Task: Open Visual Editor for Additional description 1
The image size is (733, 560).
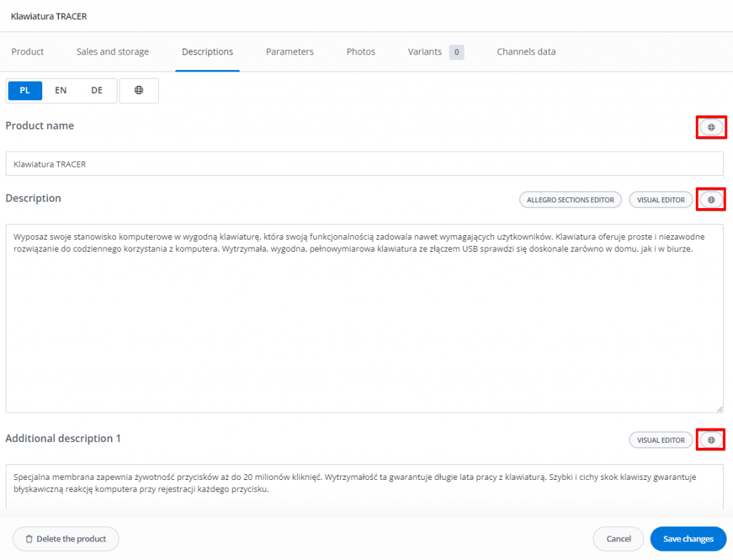Action: pos(661,440)
